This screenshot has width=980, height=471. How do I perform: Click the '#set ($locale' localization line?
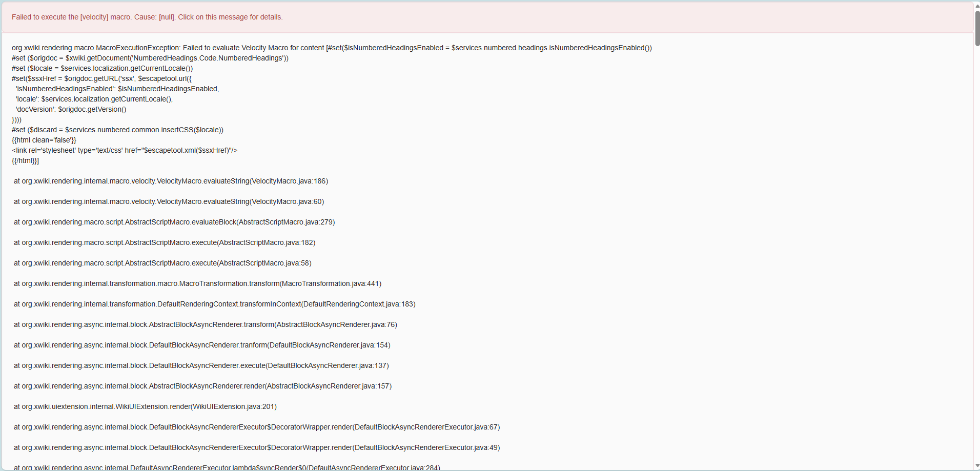[x=103, y=68]
